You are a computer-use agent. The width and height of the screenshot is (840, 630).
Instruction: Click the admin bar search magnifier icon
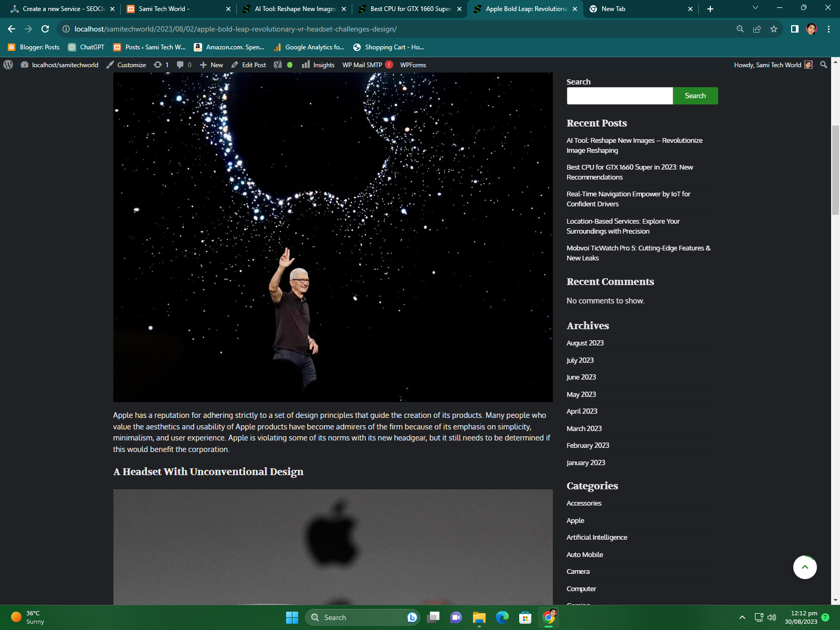pos(823,65)
